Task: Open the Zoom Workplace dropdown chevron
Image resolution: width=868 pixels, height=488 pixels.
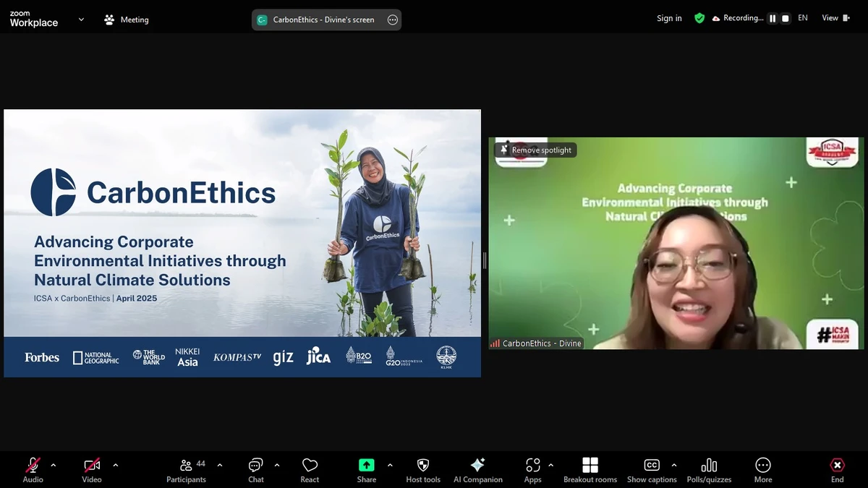Action: pyautogui.click(x=81, y=20)
